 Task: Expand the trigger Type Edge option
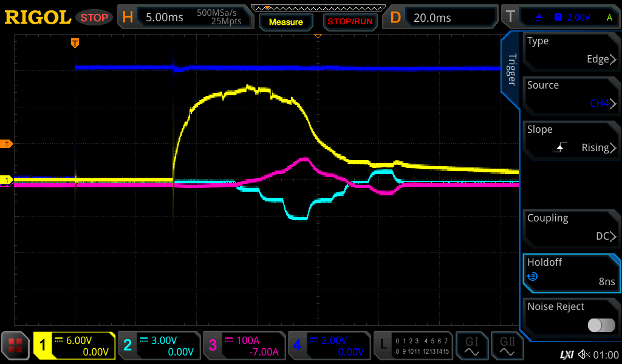click(x=571, y=51)
